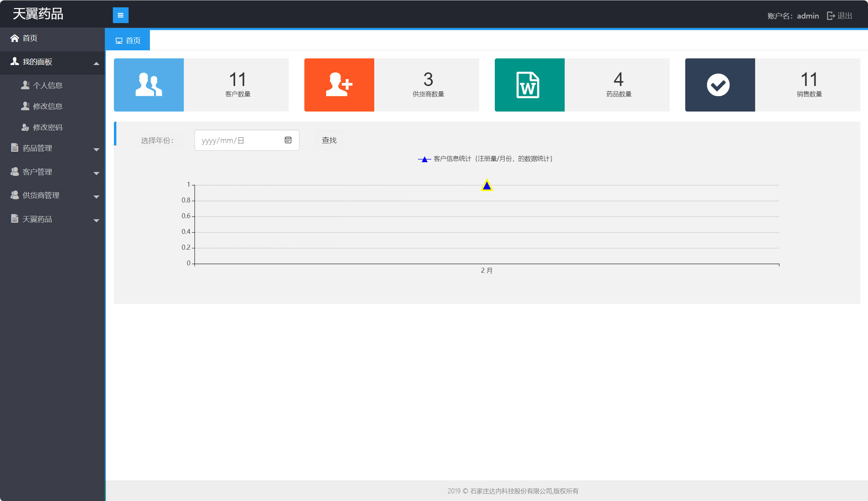The width and height of the screenshot is (868, 501).
Task: Click the 修改密码 lock-user icon
Action: pyautogui.click(x=25, y=127)
